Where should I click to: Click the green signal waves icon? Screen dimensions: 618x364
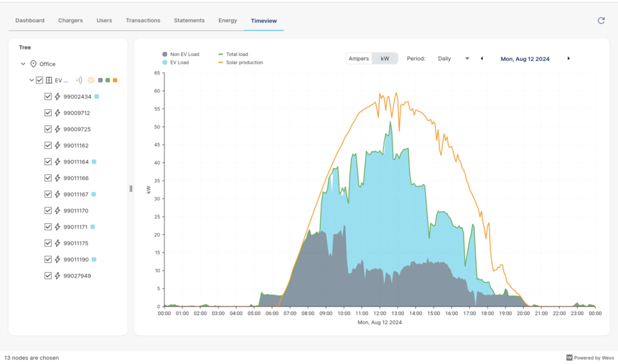coord(79,81)
